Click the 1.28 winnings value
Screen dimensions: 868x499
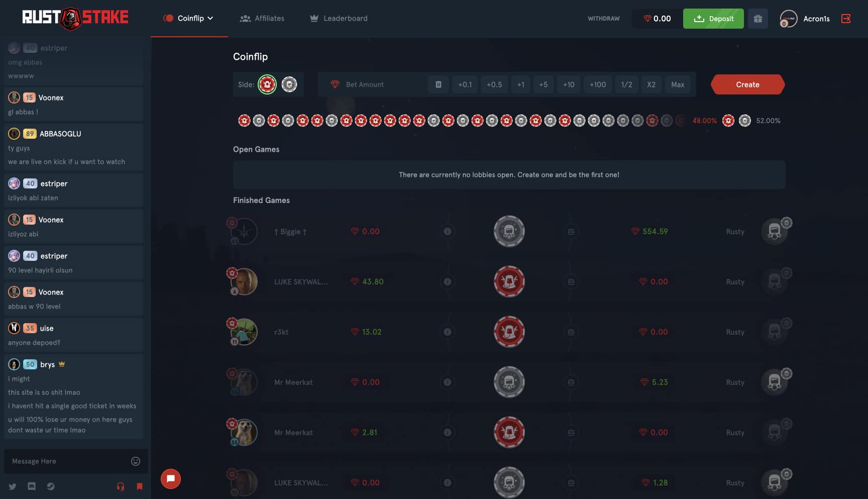click(x=660, y=483)
